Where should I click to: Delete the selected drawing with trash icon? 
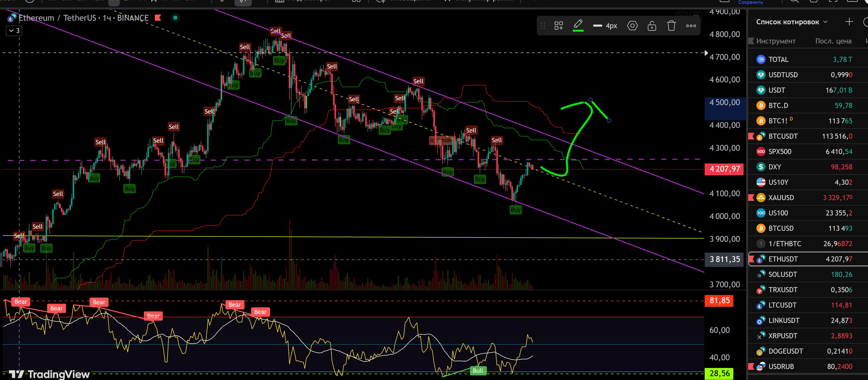[671, 26]
